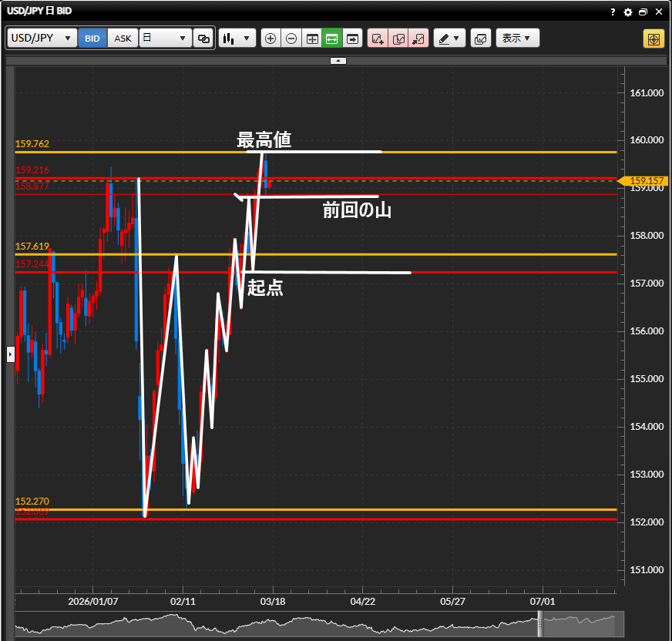Click the zoom out chart icon

291,38
